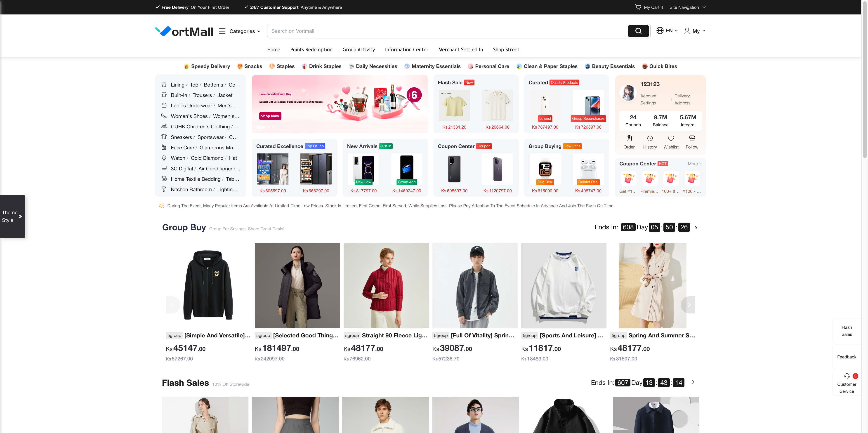The height and width of the screenshot is (433, 868).
Task: Click the ¥100 coupon icon
Action: click(x=692, y=178)
